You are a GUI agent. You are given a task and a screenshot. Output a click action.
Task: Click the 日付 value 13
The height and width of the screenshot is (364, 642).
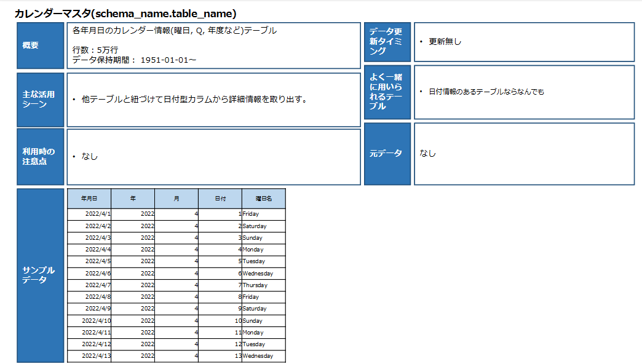(220, 356)
